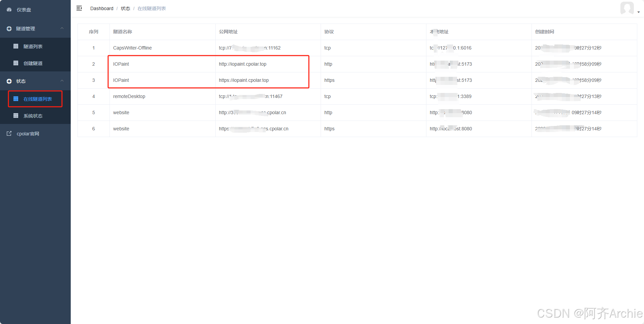Screen dimensions: 644x324
Task: Open the user avatar in top right
Action: click(627, 8)
